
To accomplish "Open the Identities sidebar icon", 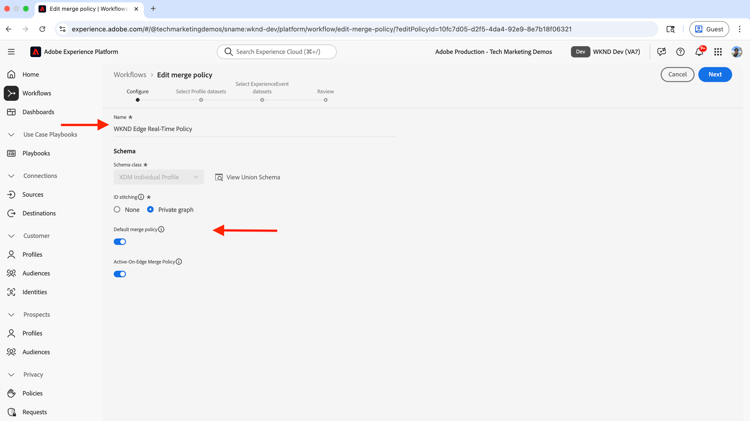I will point(11,292).
